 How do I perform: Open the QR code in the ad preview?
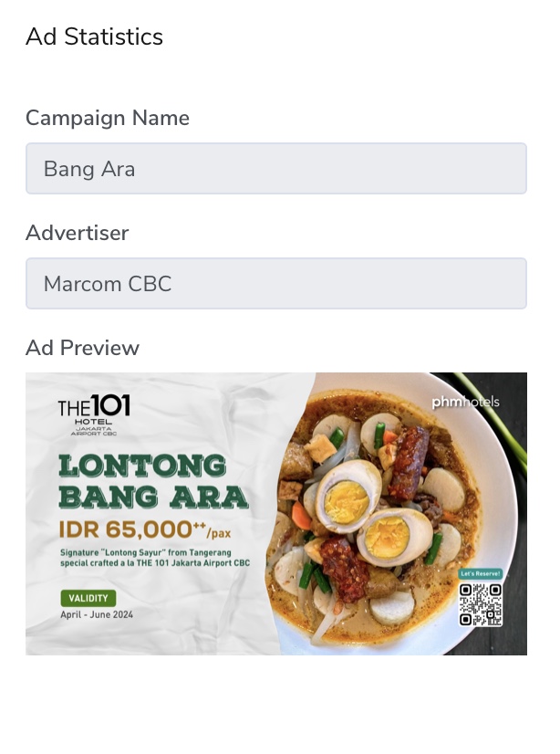[x=480, y=603]
